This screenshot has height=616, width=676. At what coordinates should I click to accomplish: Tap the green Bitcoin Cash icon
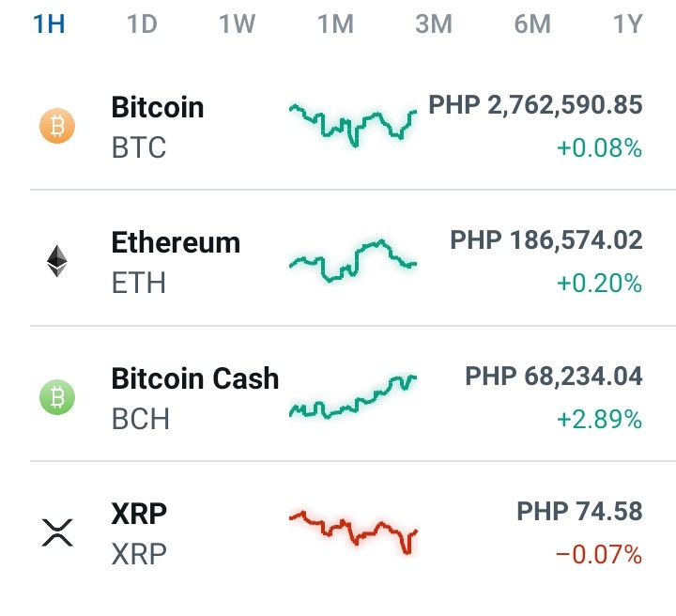point(57,397)
